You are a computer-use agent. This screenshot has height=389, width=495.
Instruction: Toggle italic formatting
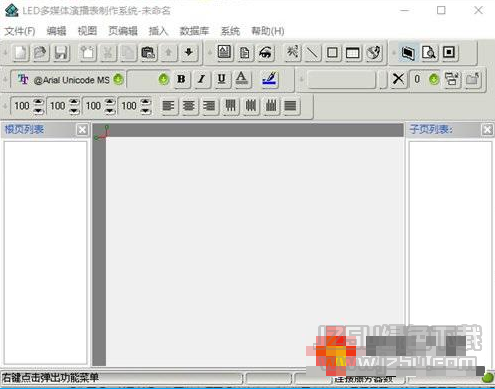click(201, 79)
